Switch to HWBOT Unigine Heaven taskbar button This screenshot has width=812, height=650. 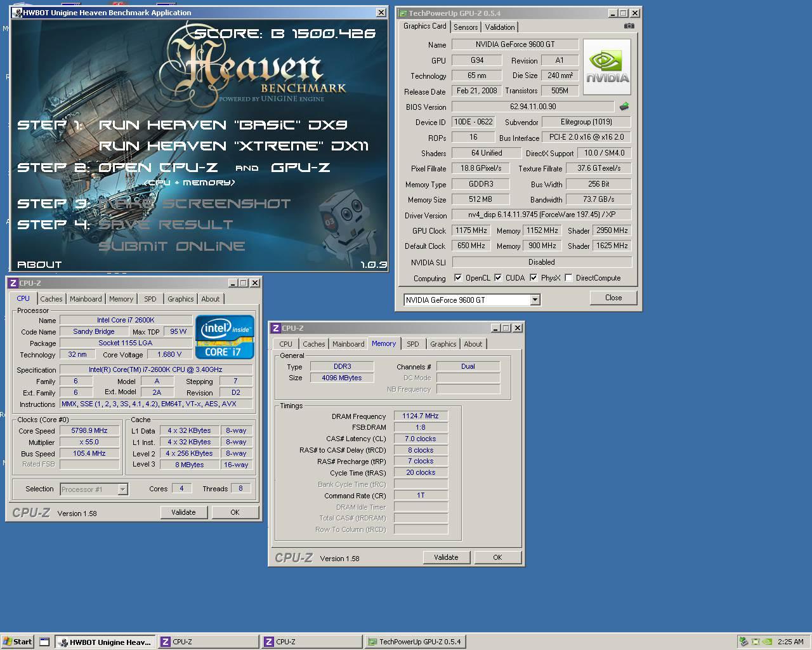[x=104, y=642]
